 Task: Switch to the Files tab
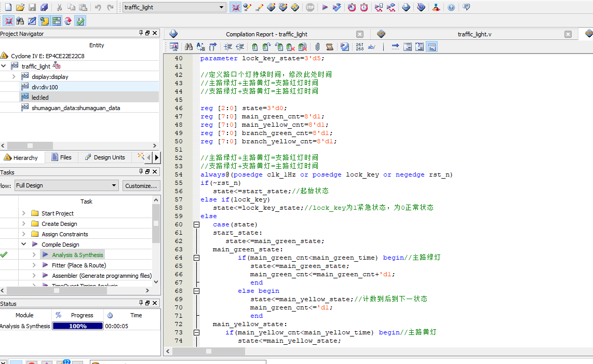62,157
